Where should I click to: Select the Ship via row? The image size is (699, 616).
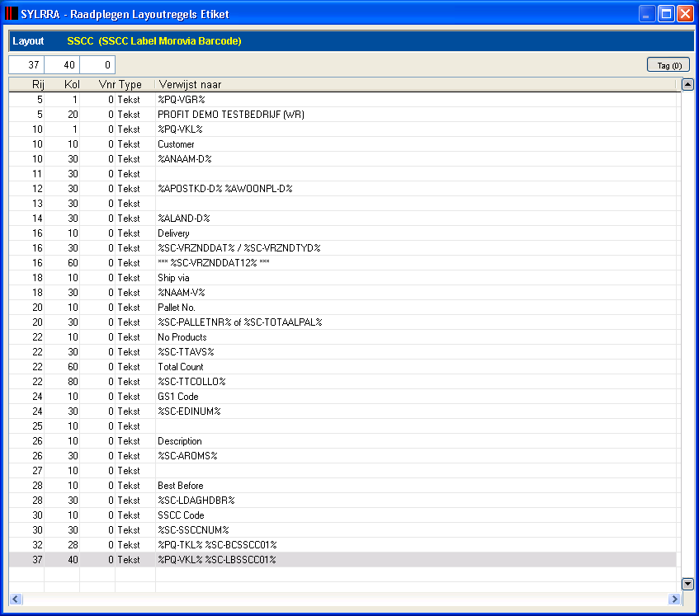pos(342,278)
